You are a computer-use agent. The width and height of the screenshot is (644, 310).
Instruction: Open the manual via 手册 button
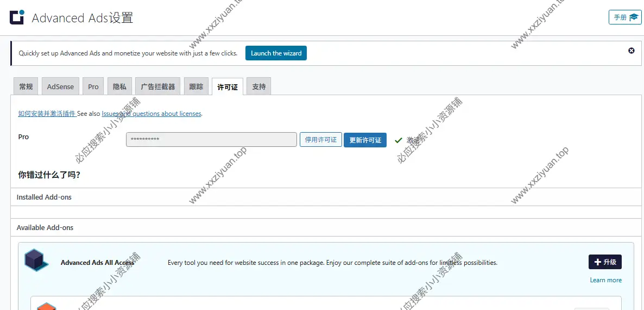coord(625,17)
